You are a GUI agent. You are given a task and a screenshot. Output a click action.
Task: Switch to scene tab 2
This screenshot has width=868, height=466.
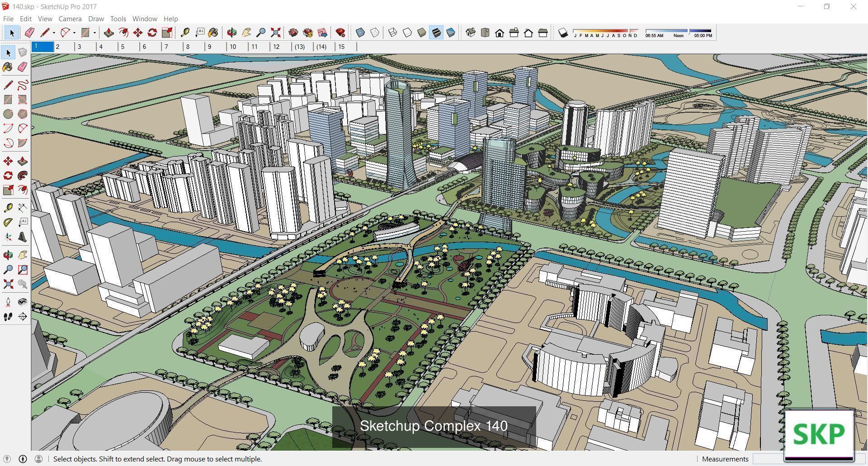(x=64, y=47)
